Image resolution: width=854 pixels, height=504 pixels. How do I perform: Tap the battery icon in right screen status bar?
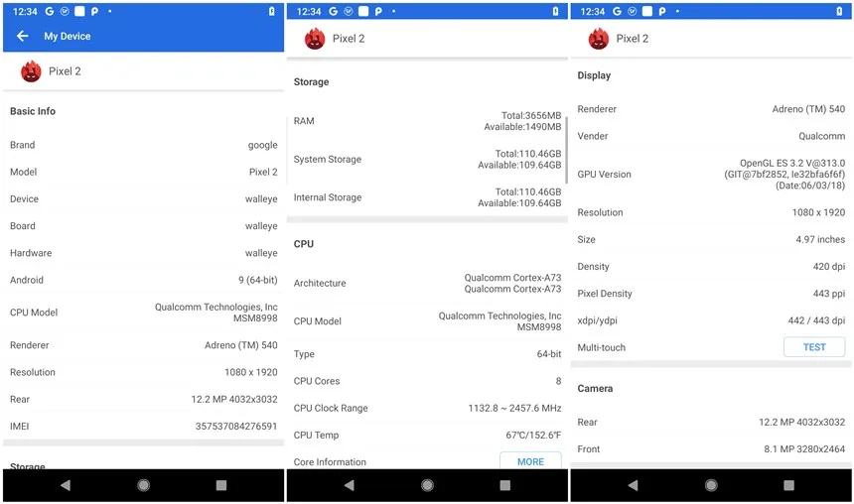click(839, 11)
